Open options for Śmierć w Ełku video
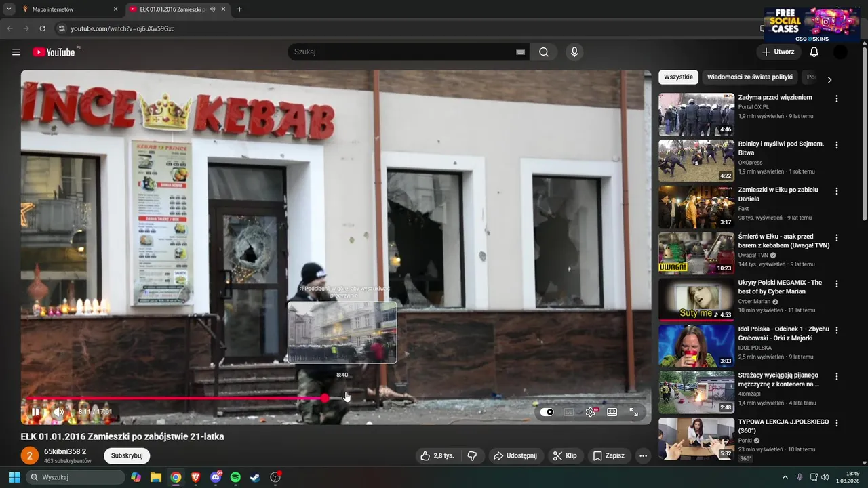 pos(836,238)
